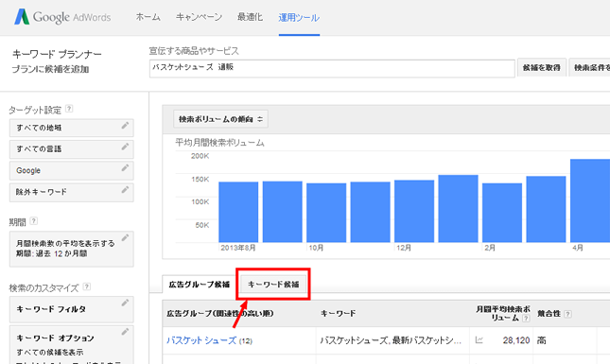This screenshot has height=364, width=610.
Task: Edit Google network setting pencil icon
Action: [125, 168]
